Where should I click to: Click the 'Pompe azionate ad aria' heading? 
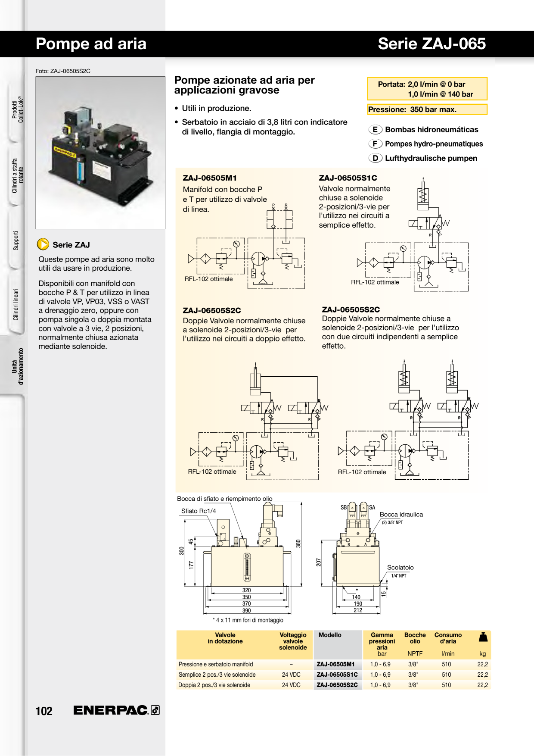coord(244,85)
